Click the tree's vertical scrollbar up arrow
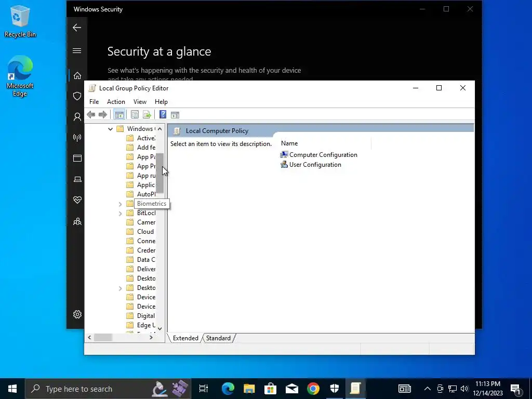This screenshot has height=399, width=532. (160, 129)
